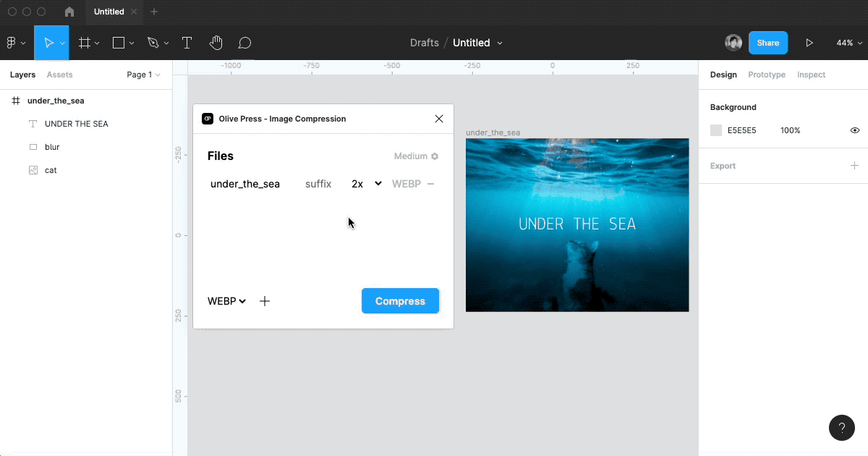Switch to the Prototype tab
The height and width of the screenshot is (456, 868).
click(766, 75)
